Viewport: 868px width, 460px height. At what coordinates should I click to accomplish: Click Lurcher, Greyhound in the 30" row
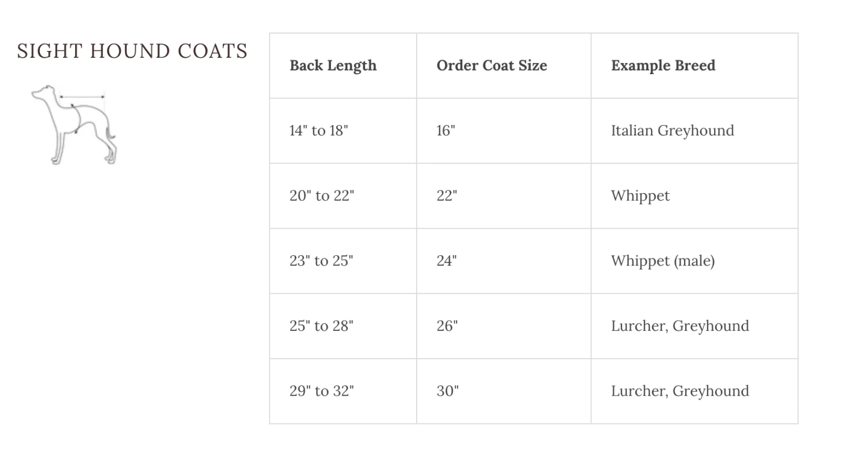coord(680,391)
